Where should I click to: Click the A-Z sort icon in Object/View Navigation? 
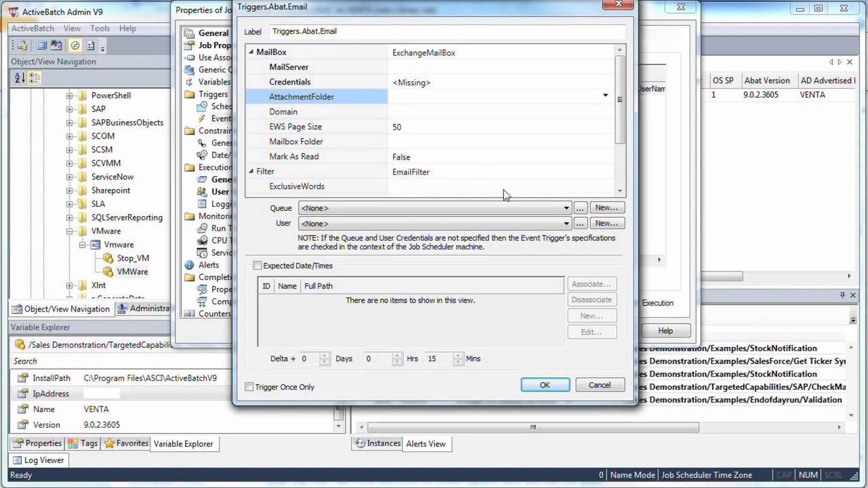pyautogui.click(x=20, y=78)
